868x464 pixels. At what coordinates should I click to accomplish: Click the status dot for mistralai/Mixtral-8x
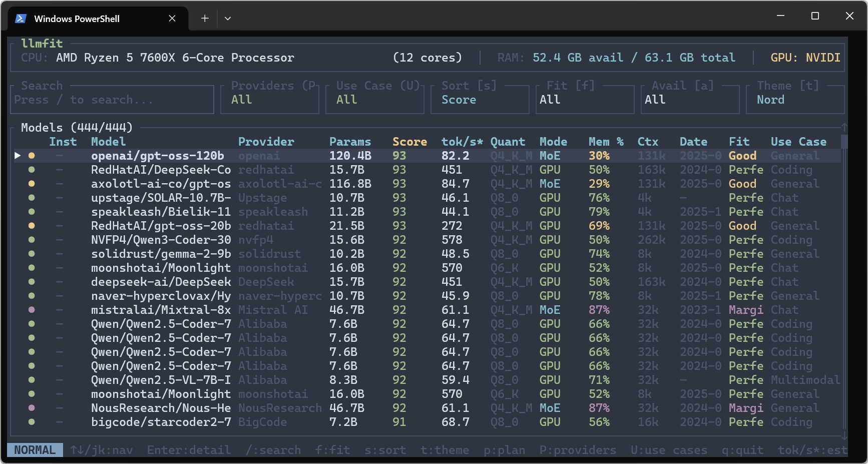(32, 310)
